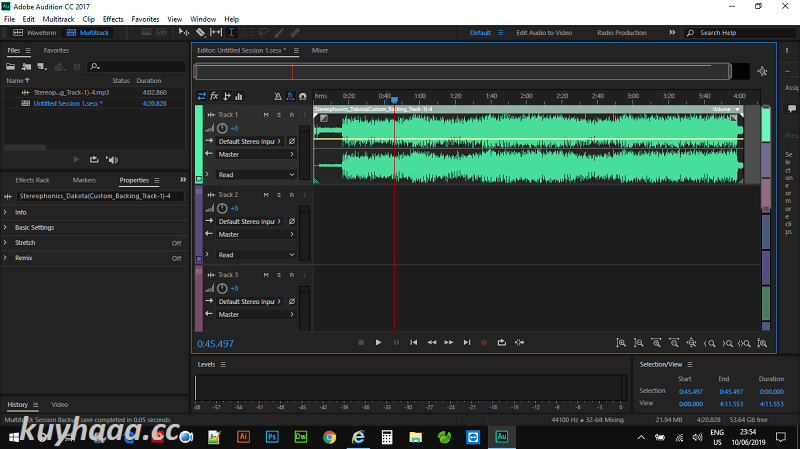Select the Default workspace

click(480, 32)
